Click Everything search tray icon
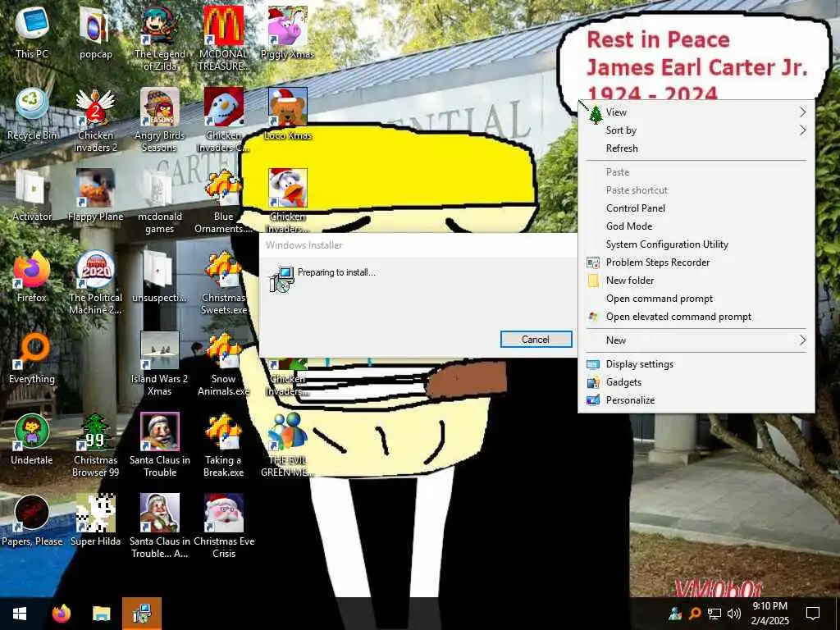The width and height of the screenshot is (840, 630). 694,614
